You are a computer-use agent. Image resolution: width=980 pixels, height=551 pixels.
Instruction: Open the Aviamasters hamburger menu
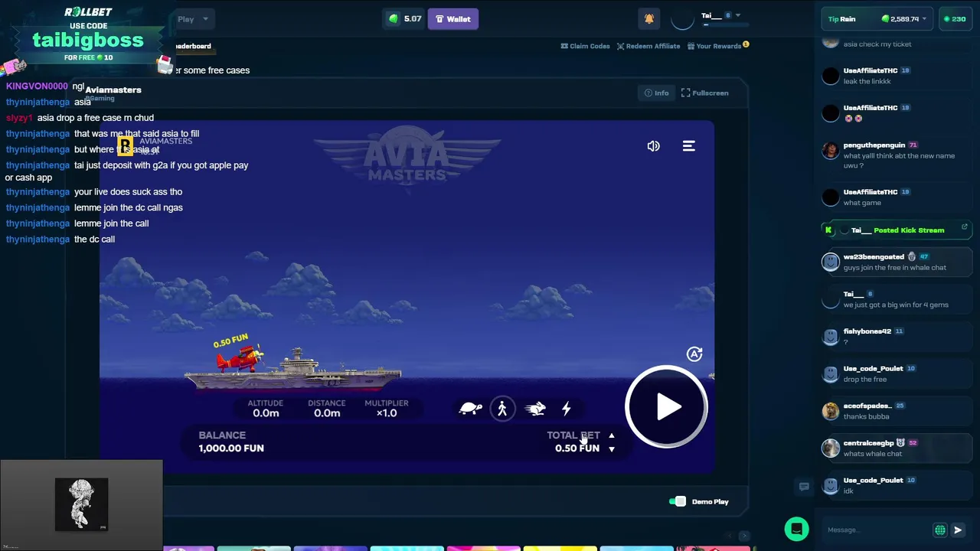pos(689,146)
